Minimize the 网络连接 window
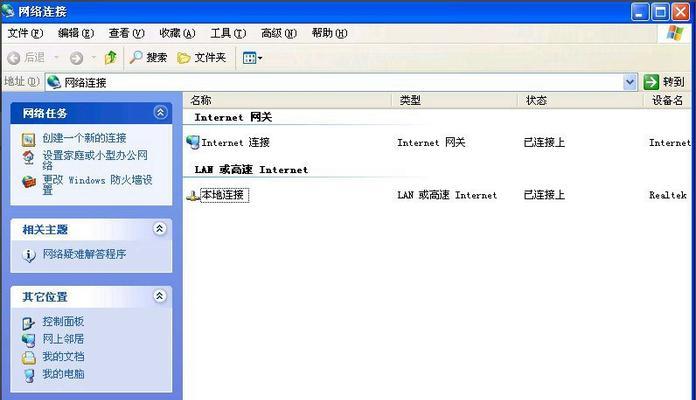696x400 pixels. point(640,12)
